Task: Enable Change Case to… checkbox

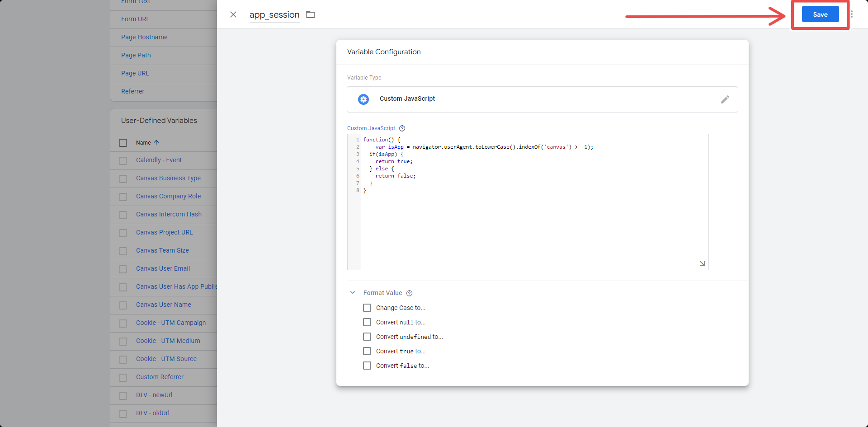Action: pos(367,308)
